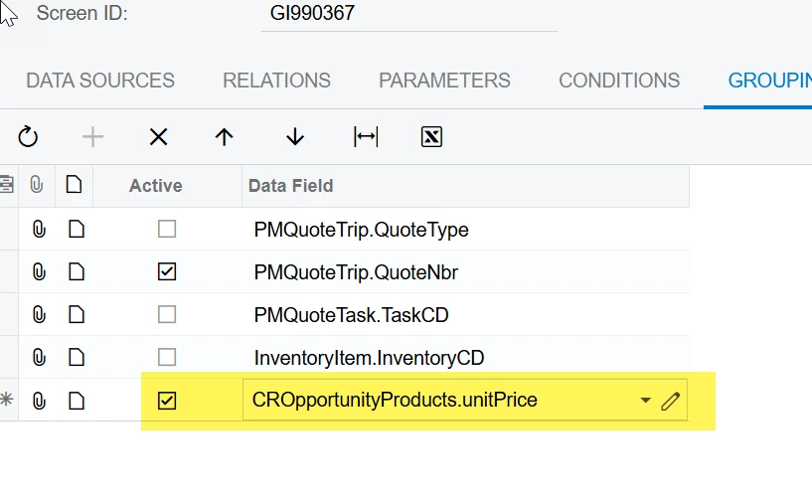Screen dimensions: 812x504
Task: Click the Fit to Screen columns icon
Action: click(x=366, y=137)
